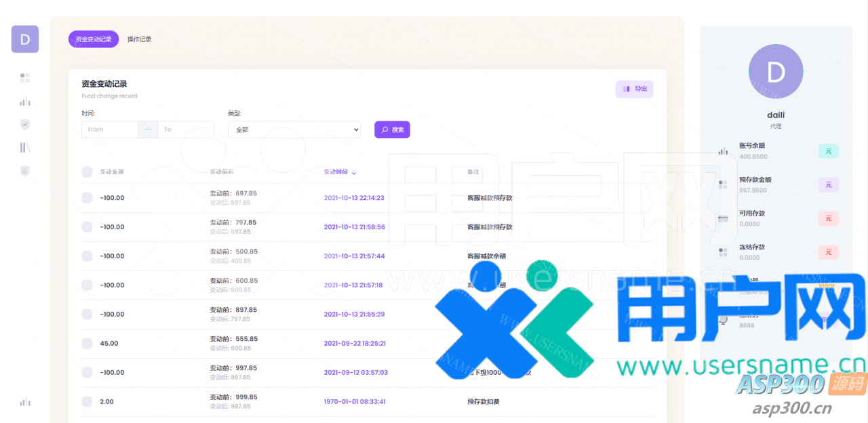Open the dashboard grid icon in the sidebar

pos(25,78)
